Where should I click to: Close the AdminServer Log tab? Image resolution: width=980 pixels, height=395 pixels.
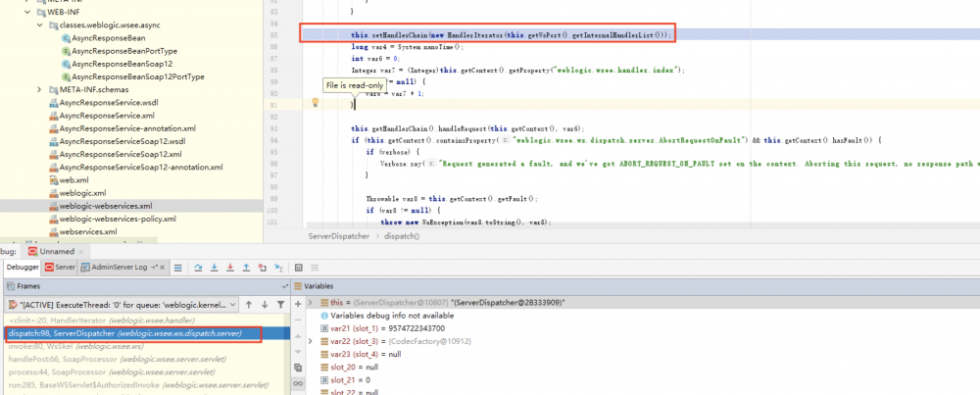tap(163, 268)
